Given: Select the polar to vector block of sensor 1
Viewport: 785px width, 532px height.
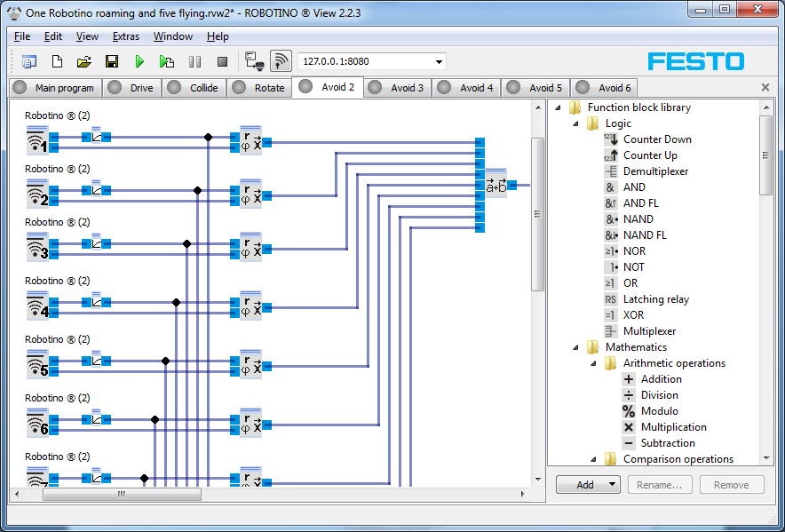Looking at the screenshot, I should (250, 140).
